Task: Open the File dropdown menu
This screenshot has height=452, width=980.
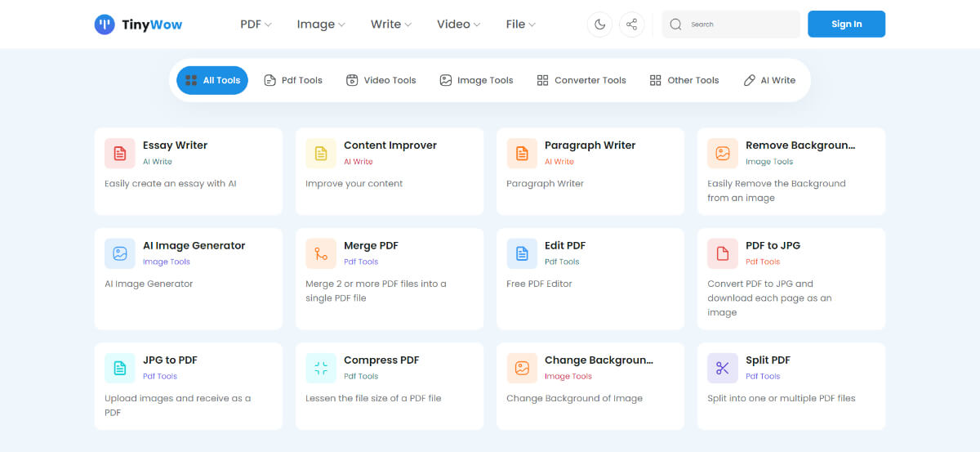Action: click(x=521, y=25)
